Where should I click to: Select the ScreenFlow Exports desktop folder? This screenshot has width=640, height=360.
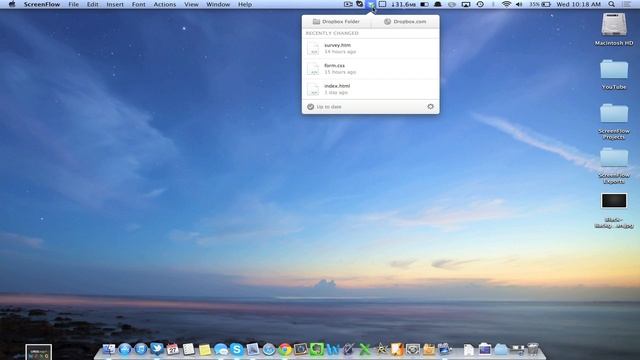(x=614, y=158)
